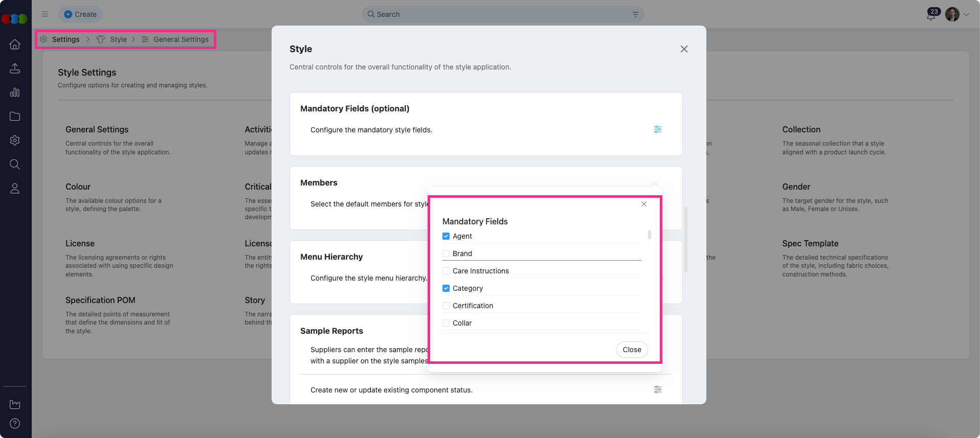Click the Create button

pyautogui.click(x=80, y=14)
